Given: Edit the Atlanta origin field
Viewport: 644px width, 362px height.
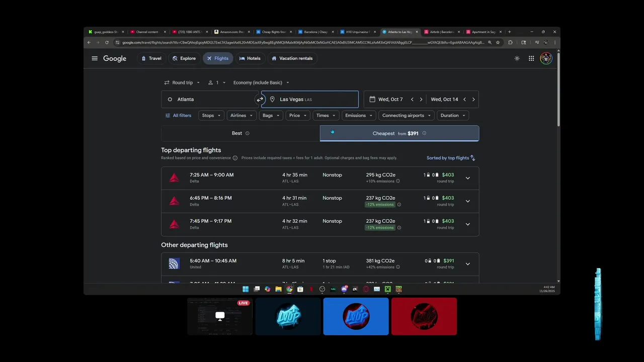Looking at the screenshot, I should point(209,100).
